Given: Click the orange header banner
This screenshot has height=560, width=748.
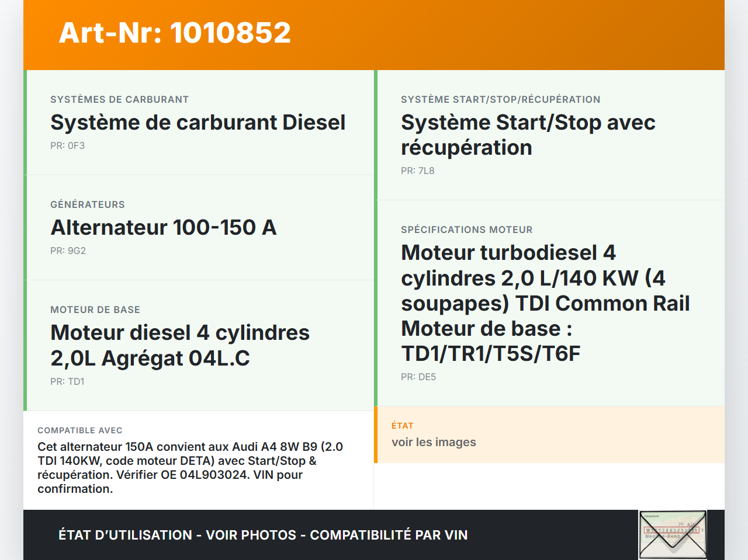Looking at the screenshot, I should click(x=374, y=34).
